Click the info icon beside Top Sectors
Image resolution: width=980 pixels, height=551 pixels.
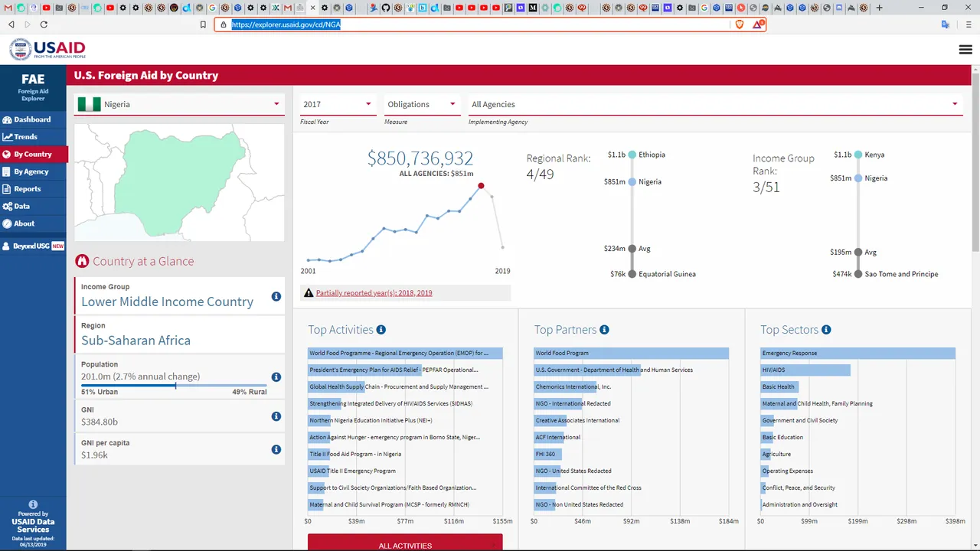pos(826,330)
